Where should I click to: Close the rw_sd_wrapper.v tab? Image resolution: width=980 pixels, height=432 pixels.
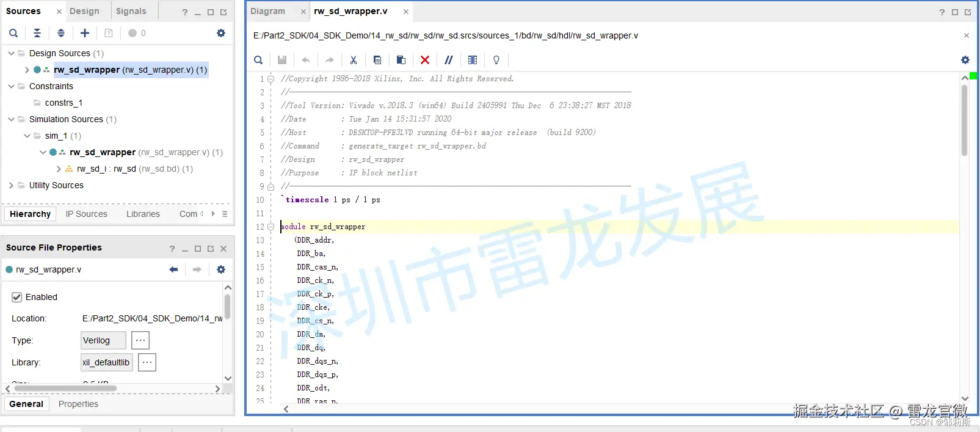coord(405,12)
